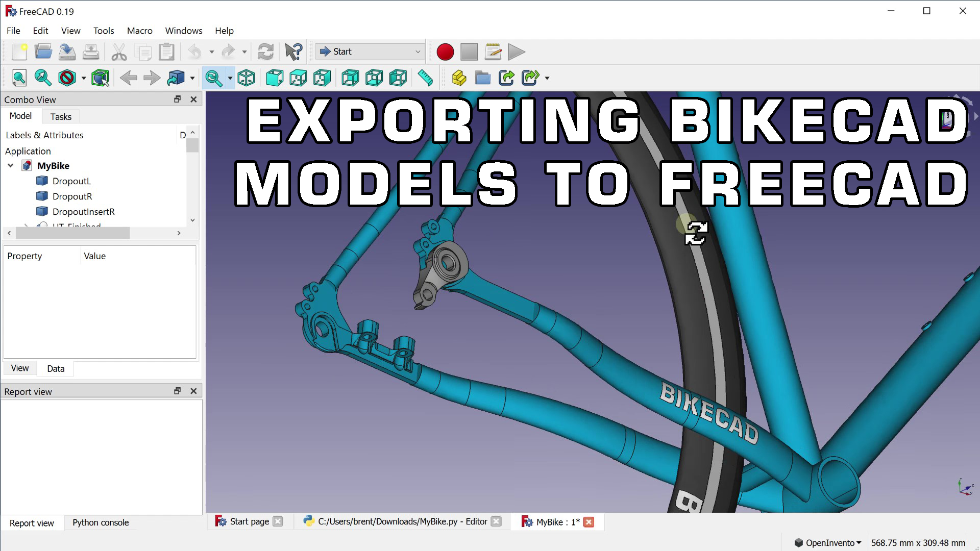Execute macro with green play arrow
This screenshot has height=551, width=980.
[x=517, y=52]
